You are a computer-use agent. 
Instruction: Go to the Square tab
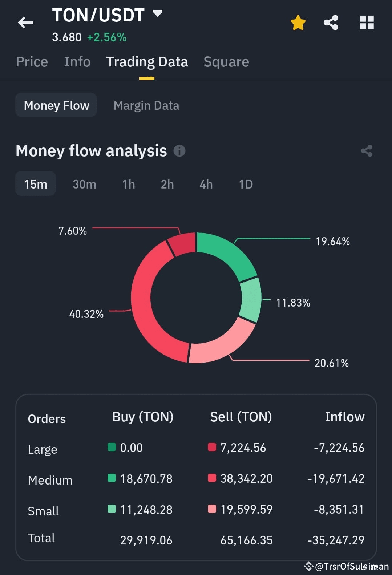coord(226,62)
